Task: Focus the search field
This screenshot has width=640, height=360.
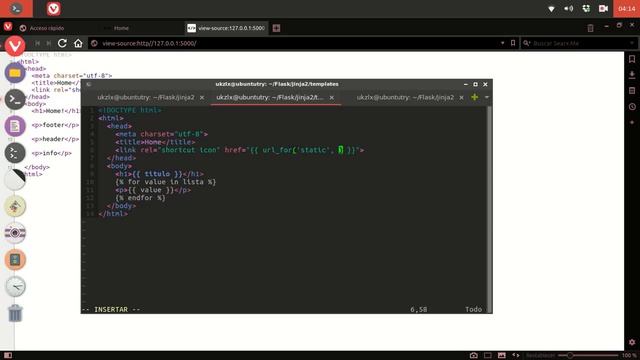Action: point(580,43)
